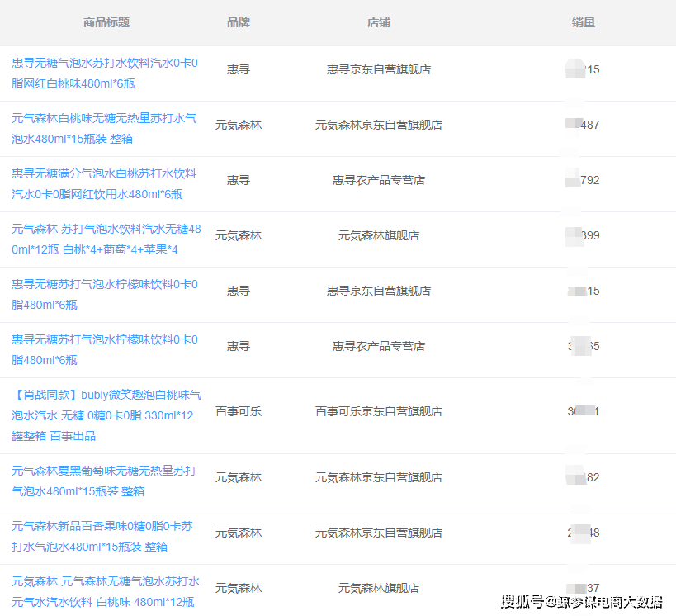Click the sales figure ending in 792
676x616 pixels.
583,180
